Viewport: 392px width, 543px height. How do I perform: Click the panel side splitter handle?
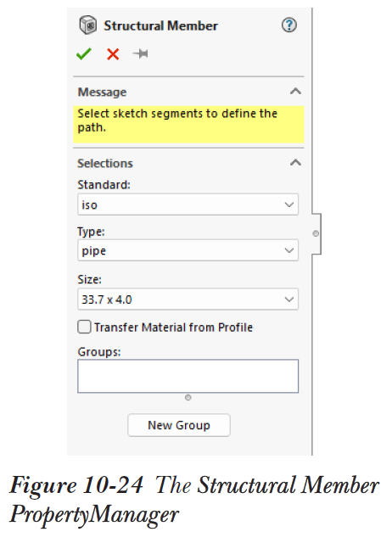click(316, 233)
